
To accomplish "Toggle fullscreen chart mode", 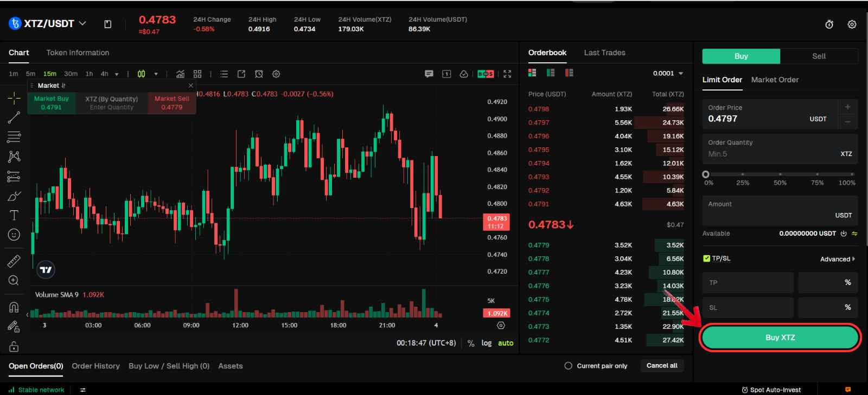I will point(507,74).
